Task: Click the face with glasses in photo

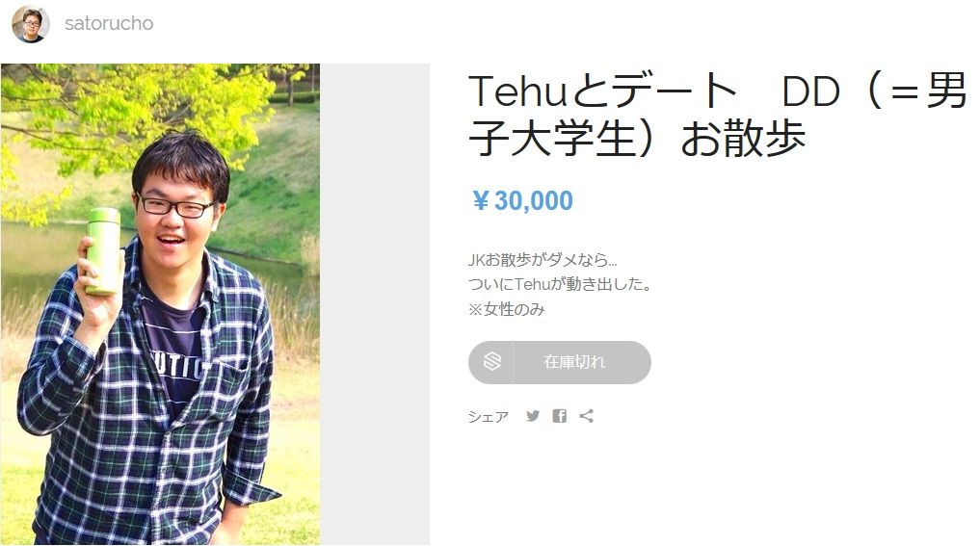Action: [178, 213]
